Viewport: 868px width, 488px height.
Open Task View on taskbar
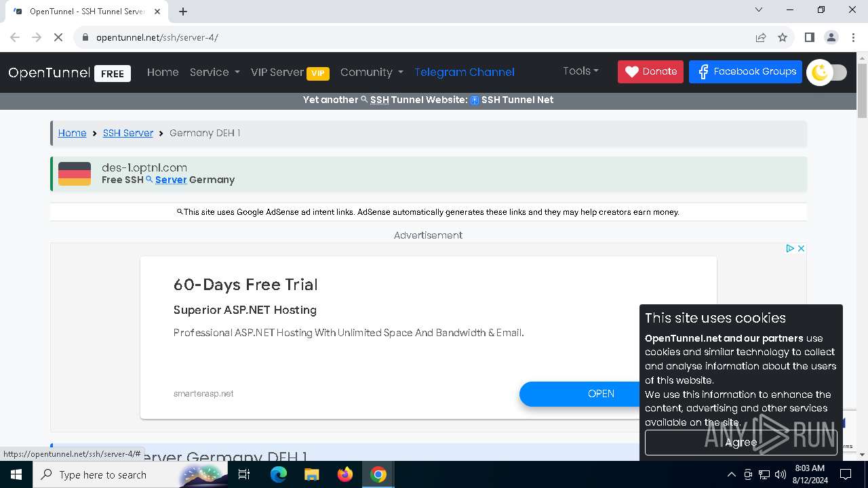click(x=244, y=474)
